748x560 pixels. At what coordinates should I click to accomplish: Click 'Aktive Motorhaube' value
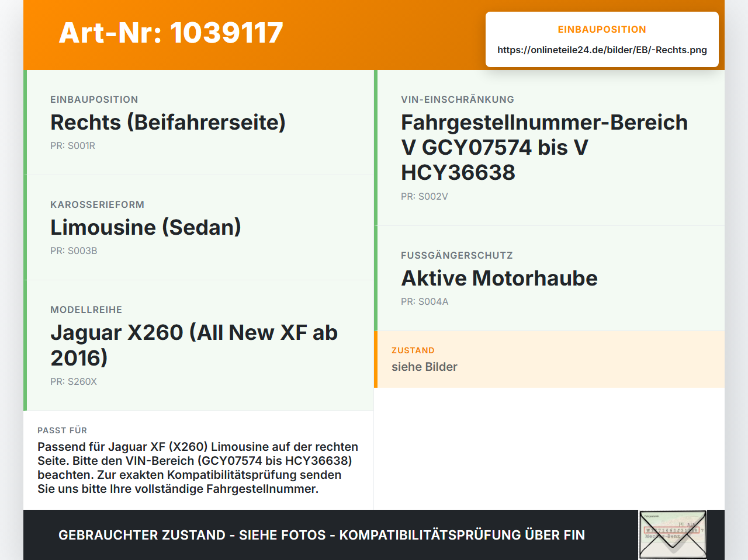[x=499, y=279]
